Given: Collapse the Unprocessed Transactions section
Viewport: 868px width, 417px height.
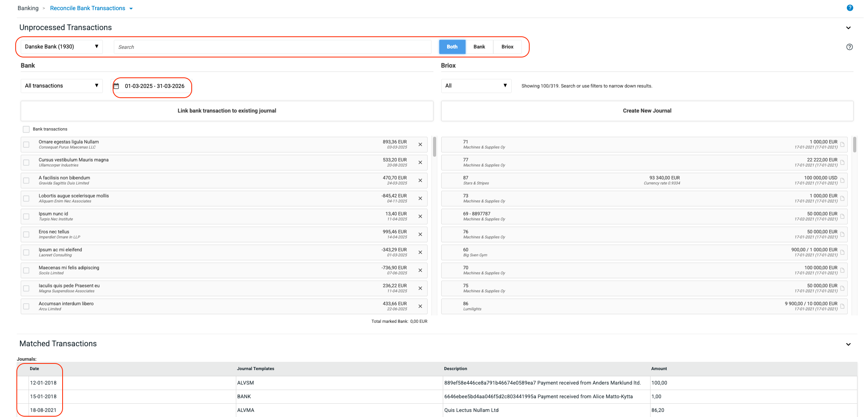Looking at the screenshot, I should [x=848, y=28].
